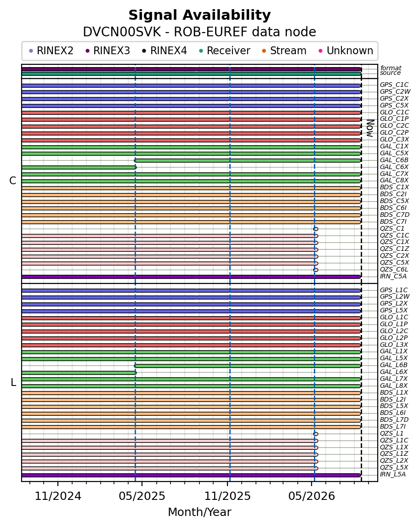This screenshot has width=420, height=527.
Task: Click the 05/2026 axis tick label
Action: coord(312,496)
